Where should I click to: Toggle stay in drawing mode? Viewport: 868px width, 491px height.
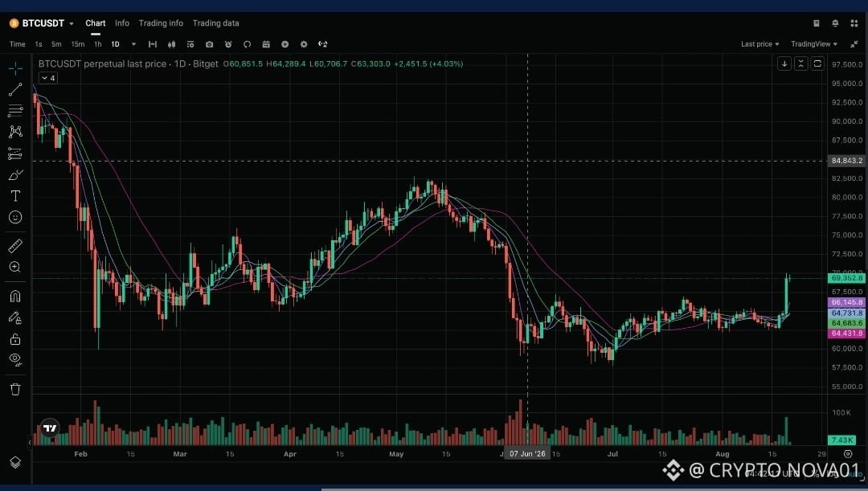(x=15, y=317)
